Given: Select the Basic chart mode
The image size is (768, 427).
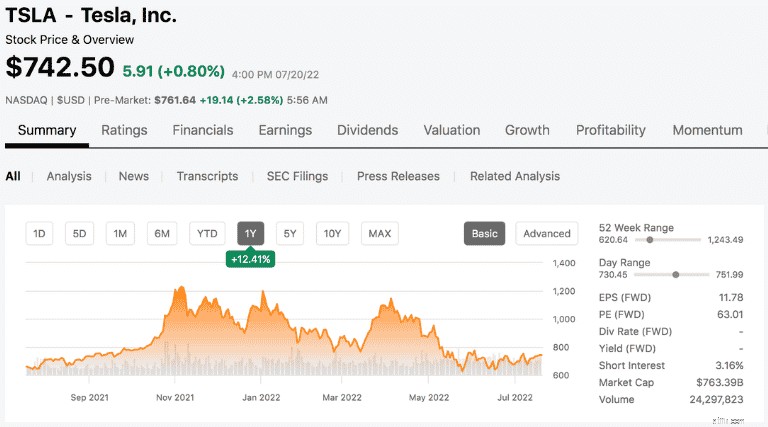Looking at the screenshot, I should pyautogui.click(x=484, y=234).
